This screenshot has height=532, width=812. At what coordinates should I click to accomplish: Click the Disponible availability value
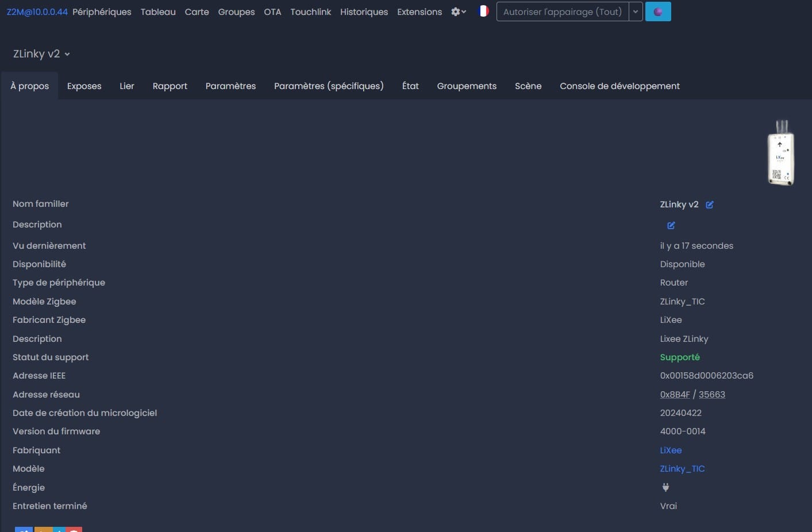(x=682, y=264)
